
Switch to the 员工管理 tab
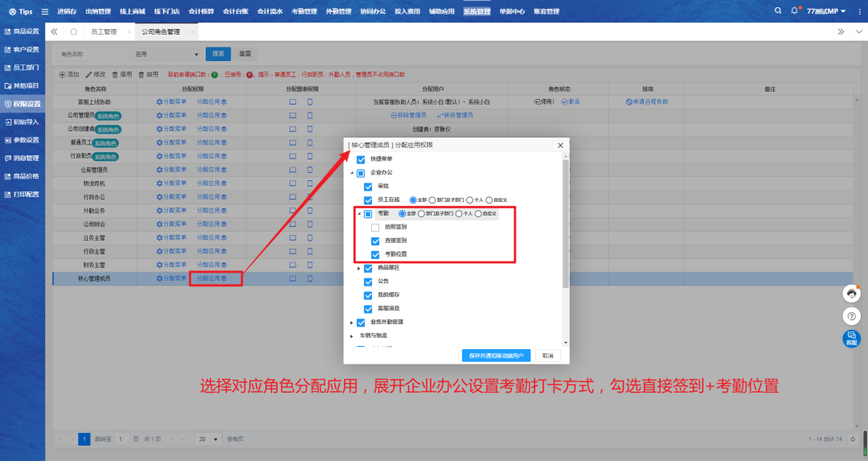click(104, 31)
